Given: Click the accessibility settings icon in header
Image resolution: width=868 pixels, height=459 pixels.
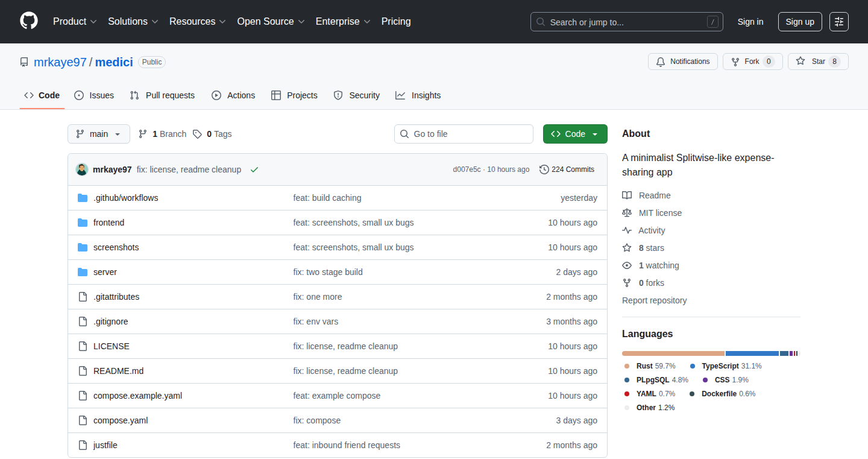Looking at the screenshot, I should (839, 22).
